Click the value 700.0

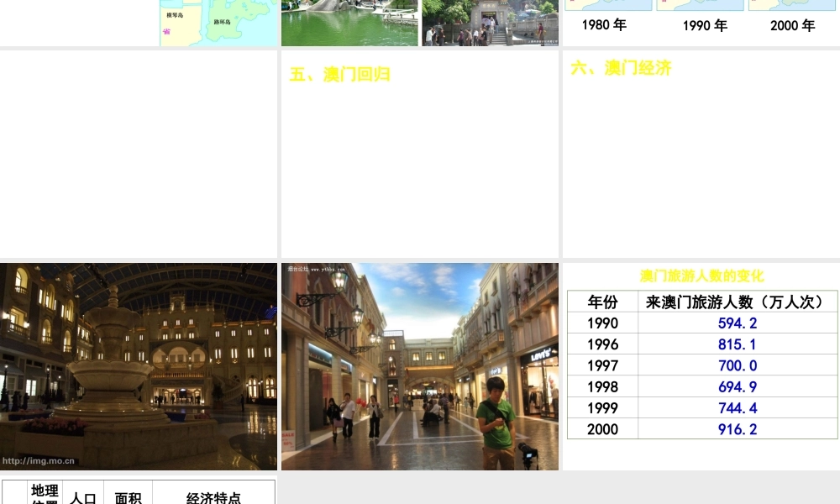tap(738, 365)
